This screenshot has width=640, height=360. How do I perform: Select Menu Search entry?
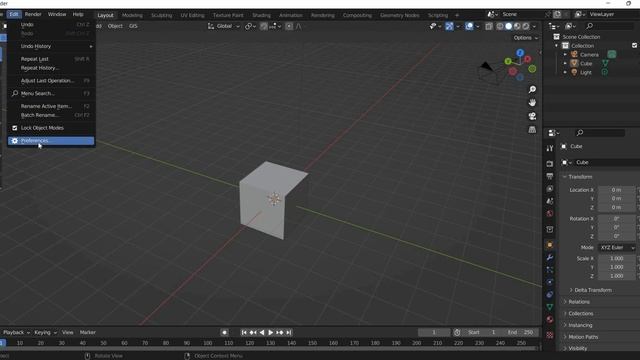(51, 93)
